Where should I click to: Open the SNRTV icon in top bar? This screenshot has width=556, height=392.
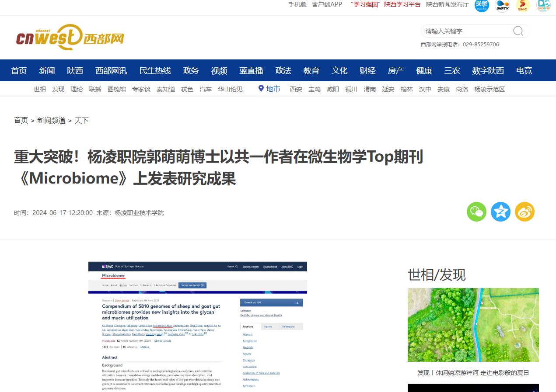(502, 5)
